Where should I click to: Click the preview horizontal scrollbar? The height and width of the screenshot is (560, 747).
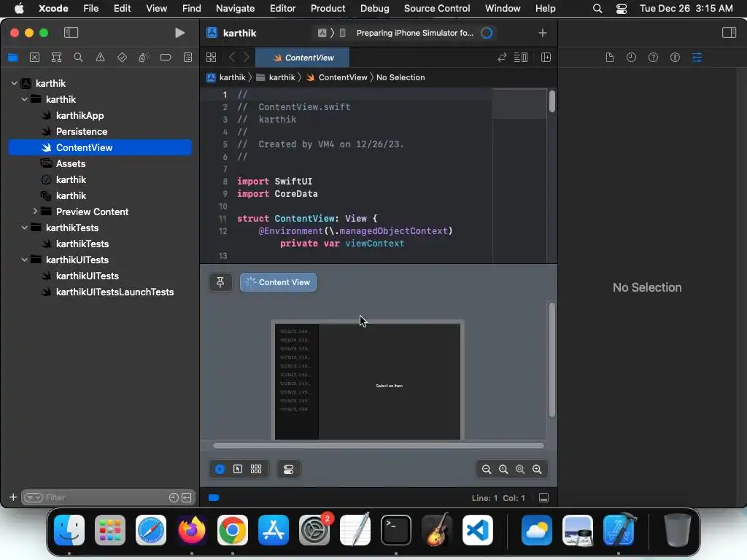379,446
